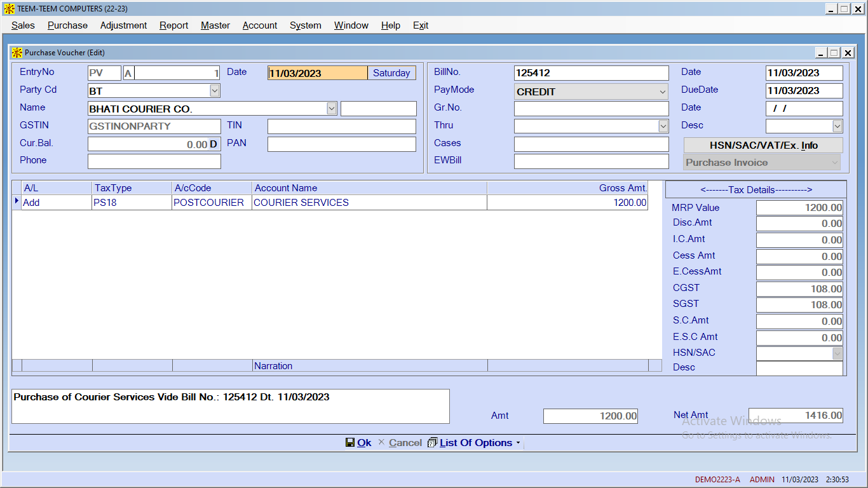The image size is (868, 488).
Task: Click the Cancel button
Action: [400, 443]
